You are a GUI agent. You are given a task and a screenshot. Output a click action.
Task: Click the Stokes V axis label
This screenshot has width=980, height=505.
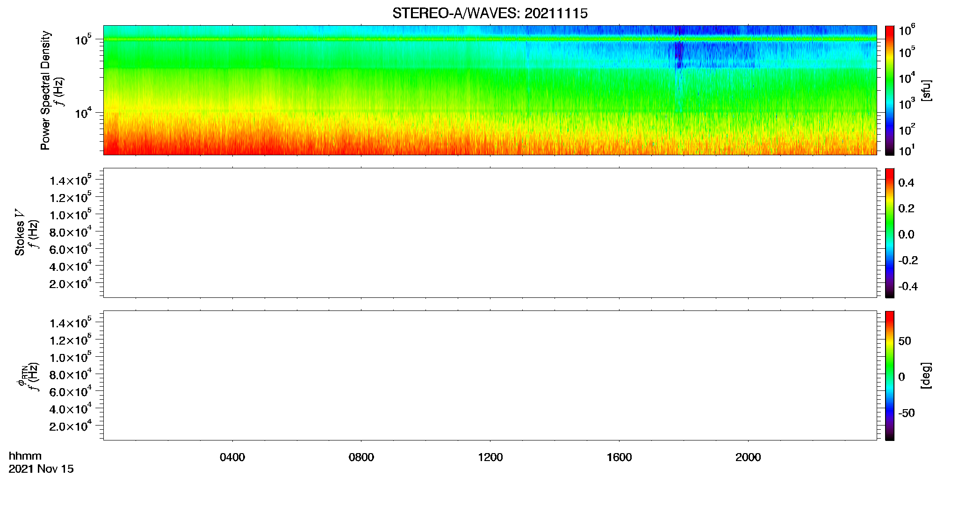click(x=20, y=232)
